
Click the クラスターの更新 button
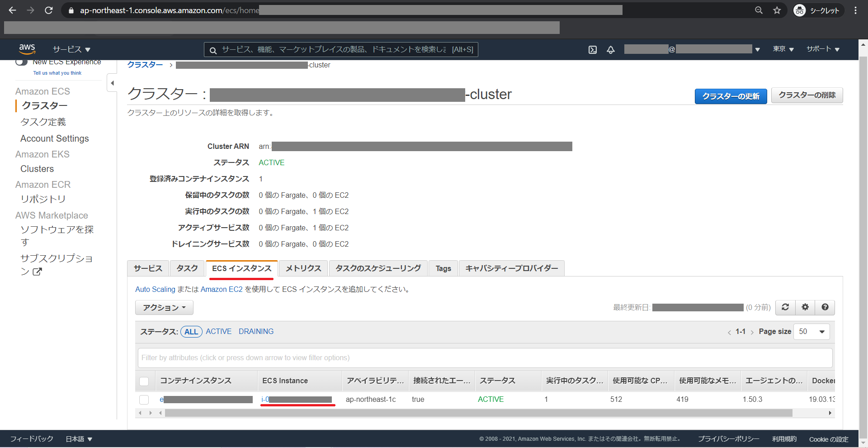[730, 96]
